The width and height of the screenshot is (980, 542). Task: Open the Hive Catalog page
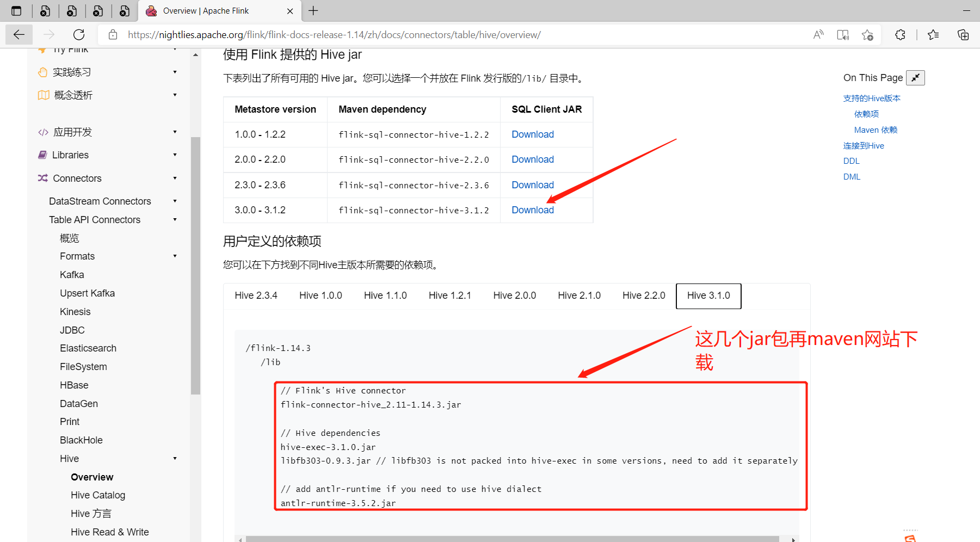click(x=98, y=495)
